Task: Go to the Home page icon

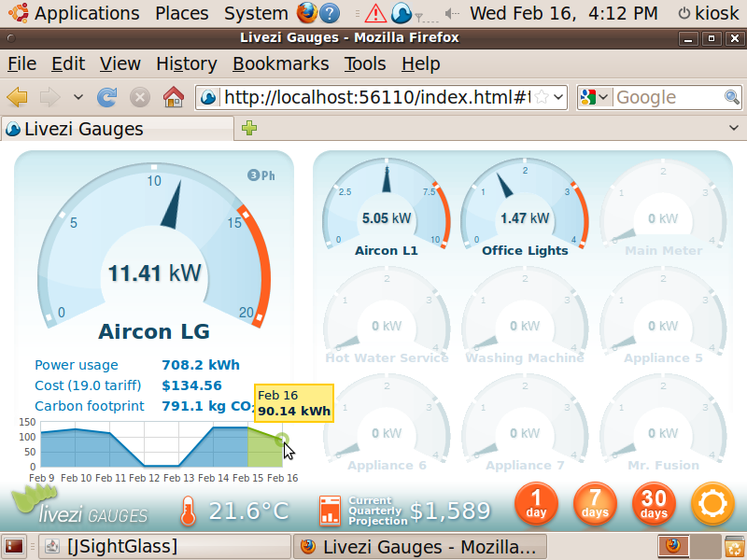Action: click(174, 97)
